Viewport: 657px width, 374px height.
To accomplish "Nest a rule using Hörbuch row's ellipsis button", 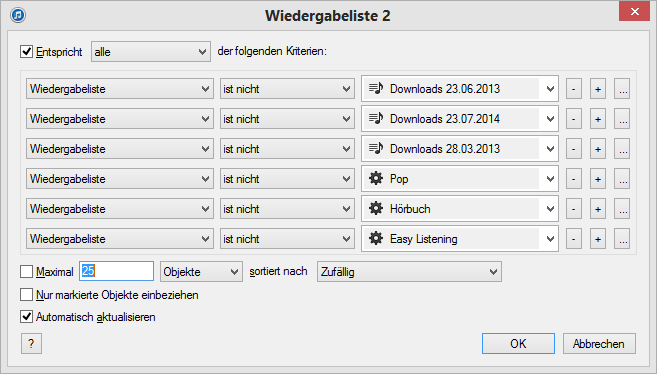I will coord(622,209).
